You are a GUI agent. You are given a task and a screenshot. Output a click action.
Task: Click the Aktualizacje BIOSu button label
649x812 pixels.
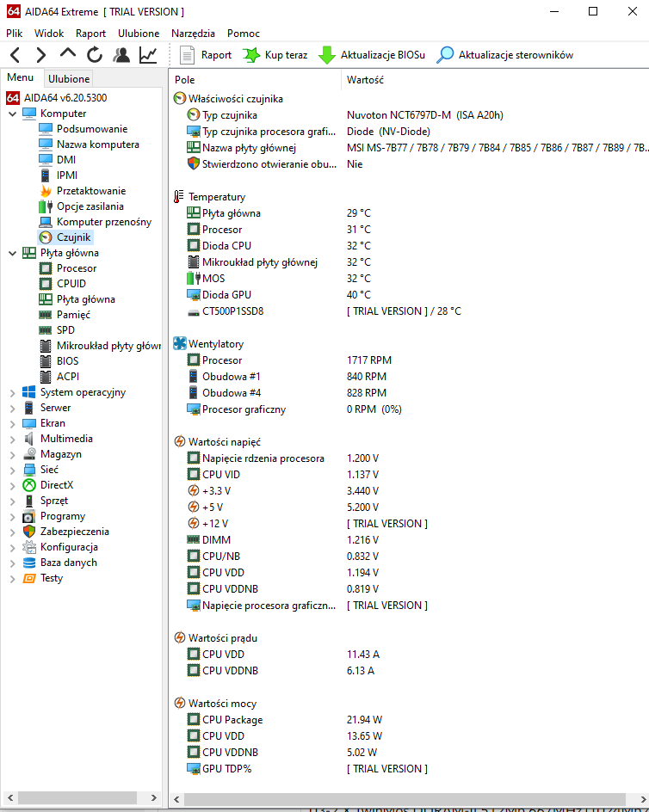point(382,55)
